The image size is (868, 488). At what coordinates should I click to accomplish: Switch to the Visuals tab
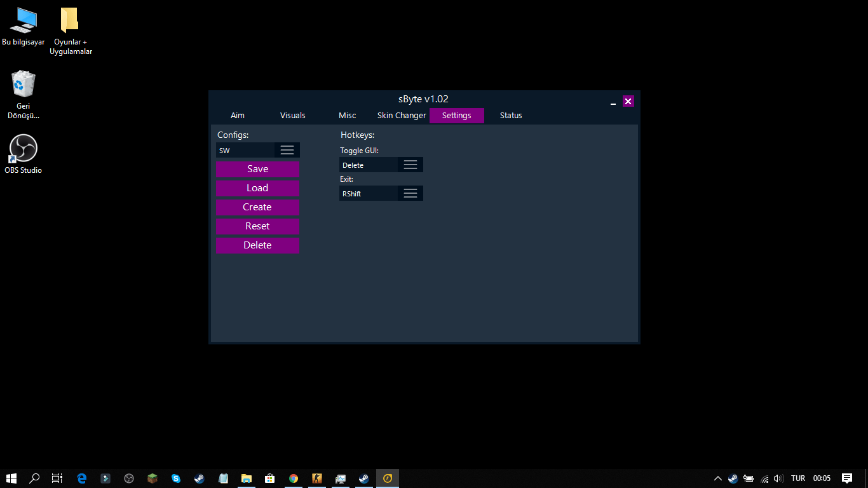(x=293, y=116)
